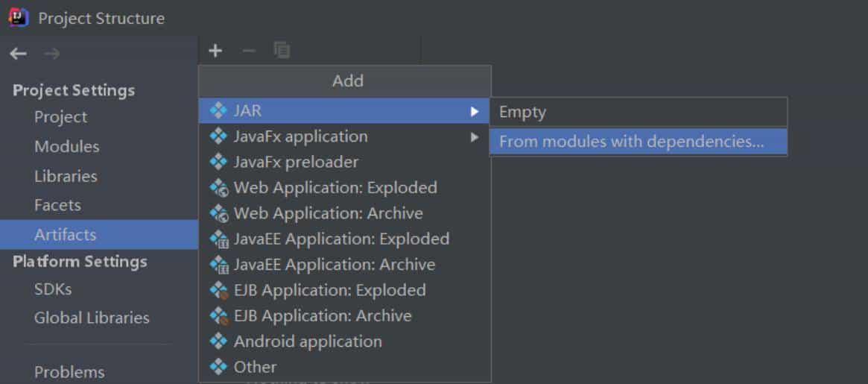Click the EJB Application: Archive icon
Screen dimensions: 868x384
point(218,316)
